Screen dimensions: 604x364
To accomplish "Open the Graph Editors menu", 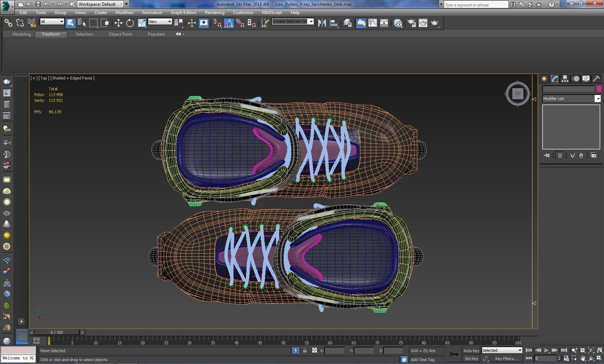I will tap(183, 13).
